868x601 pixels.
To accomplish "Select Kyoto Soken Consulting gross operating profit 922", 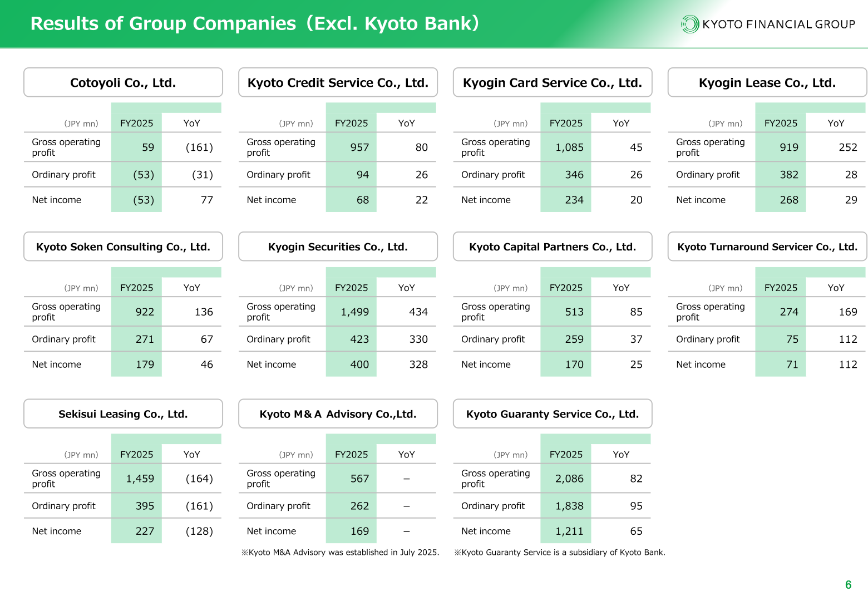I will (145, 312).
